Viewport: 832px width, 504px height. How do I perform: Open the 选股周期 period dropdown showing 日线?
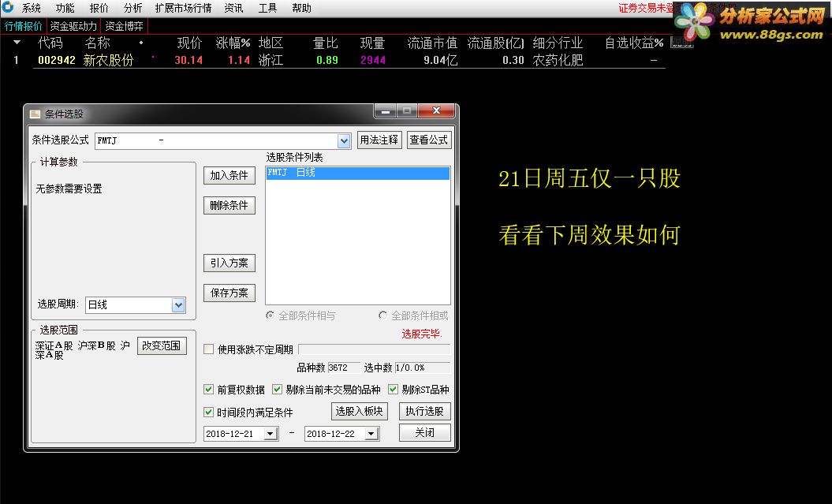pos(179,304)
